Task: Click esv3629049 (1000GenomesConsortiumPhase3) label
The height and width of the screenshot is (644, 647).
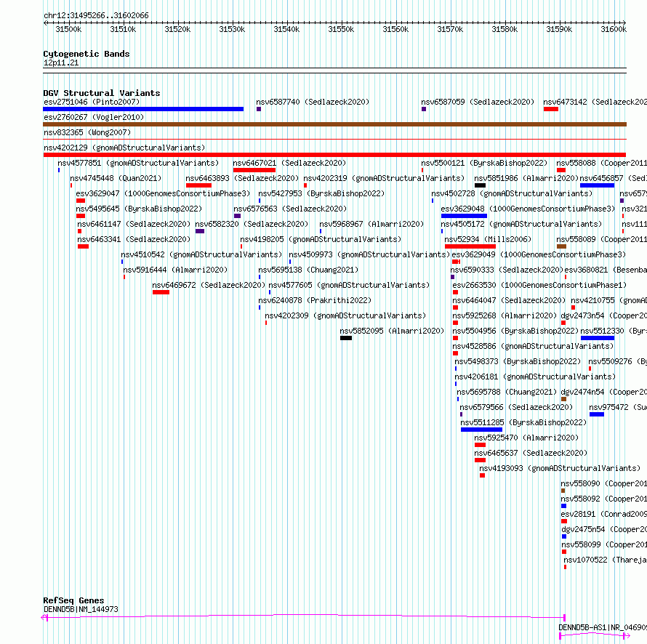Action: tap(539, 254)
